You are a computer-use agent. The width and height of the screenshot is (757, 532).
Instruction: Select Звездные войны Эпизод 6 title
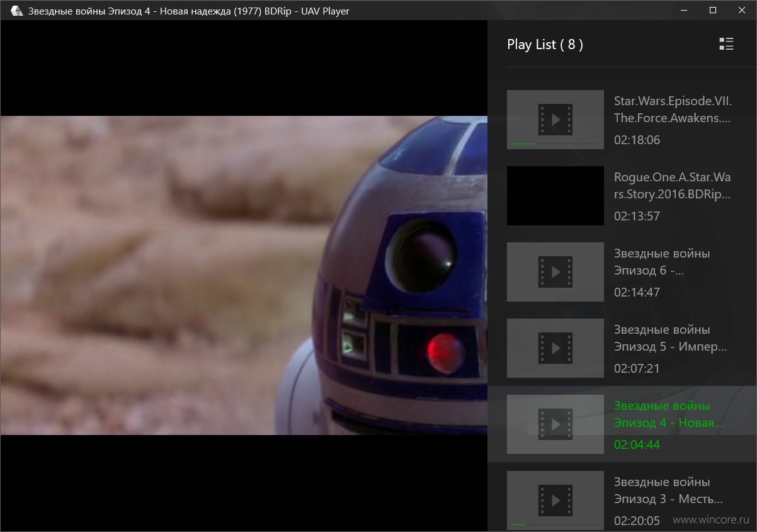click(x=662, y=262)
